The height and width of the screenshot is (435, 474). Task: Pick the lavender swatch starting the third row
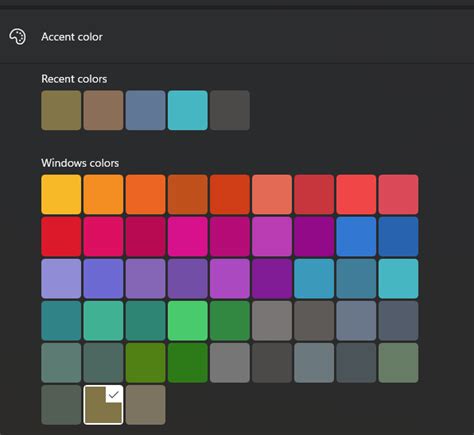click(61, 279)
